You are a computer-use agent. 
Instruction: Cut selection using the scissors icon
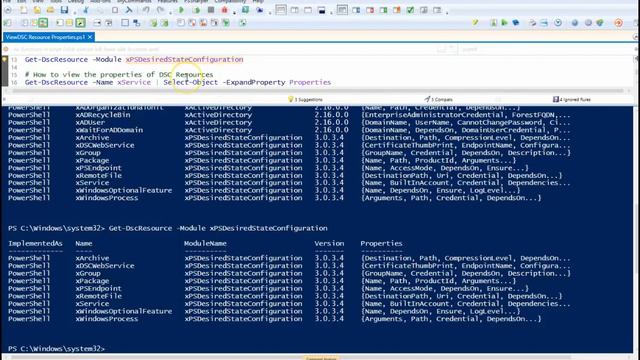[86, 10]
